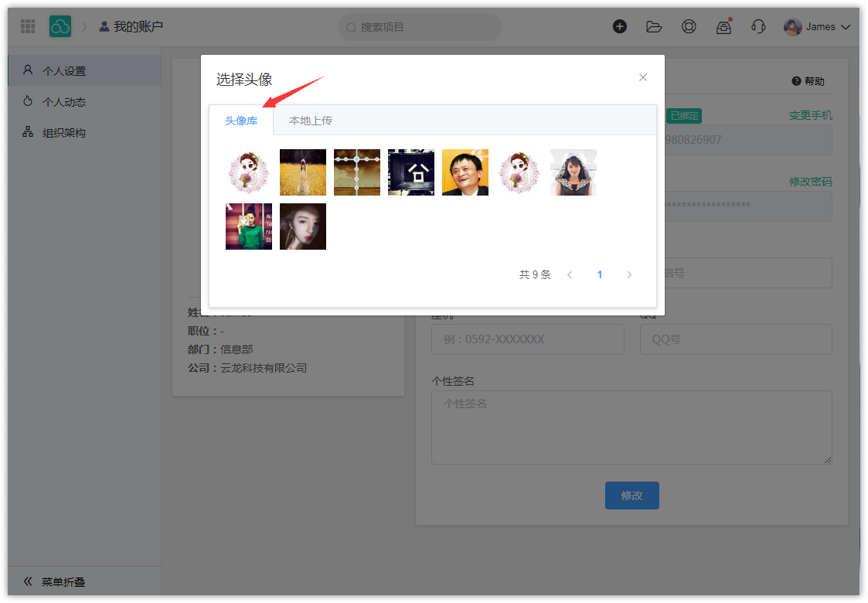Click the search projects field
Screen dimensions: 868x603
tap(420, 26)
